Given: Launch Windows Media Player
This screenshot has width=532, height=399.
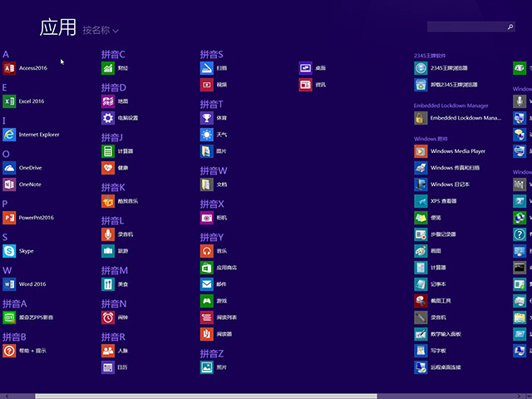Looking at the screenshot, I should click(x=450, y=151).
